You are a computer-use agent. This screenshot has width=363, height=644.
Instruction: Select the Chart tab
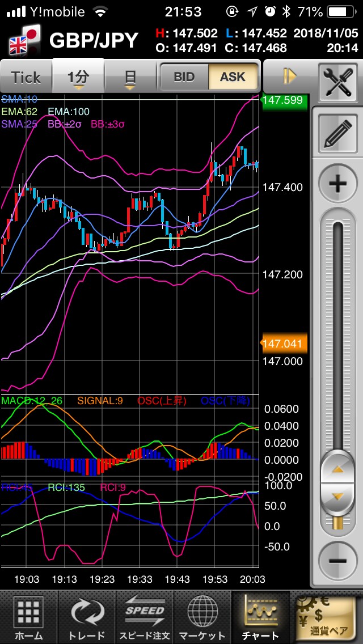(261, 617)
